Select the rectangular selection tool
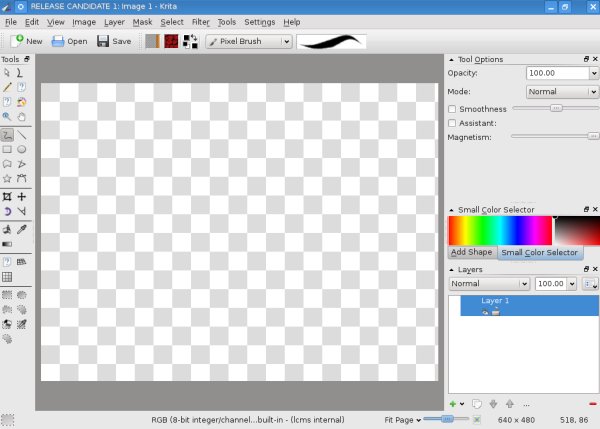 click(7, 295)
